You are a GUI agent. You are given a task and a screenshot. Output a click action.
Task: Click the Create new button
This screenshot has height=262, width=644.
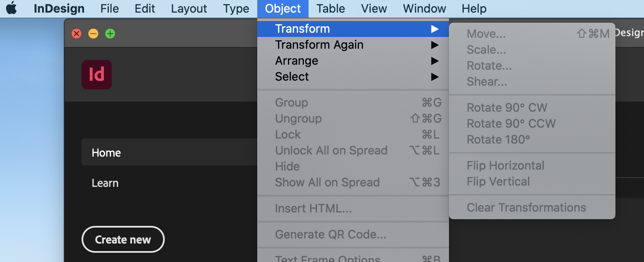click(x=123, y=240)
